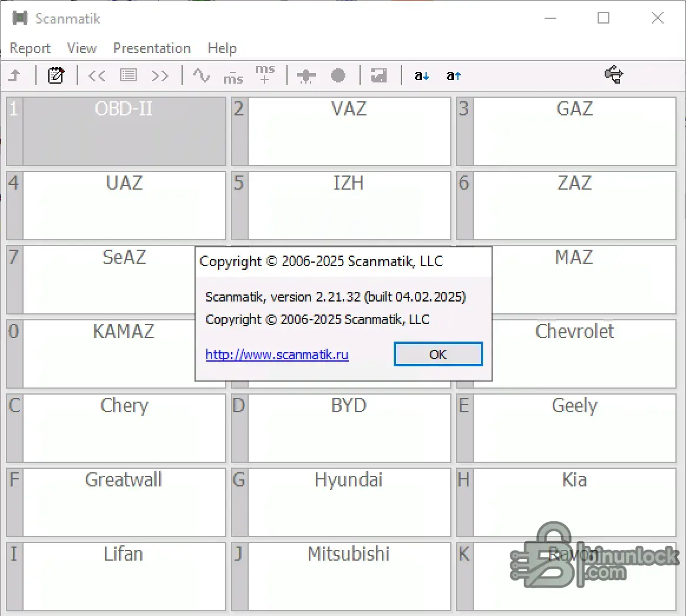Click the double right chevron next icon
The height and width of the screenshot is (616, 686).
point(160,75)
